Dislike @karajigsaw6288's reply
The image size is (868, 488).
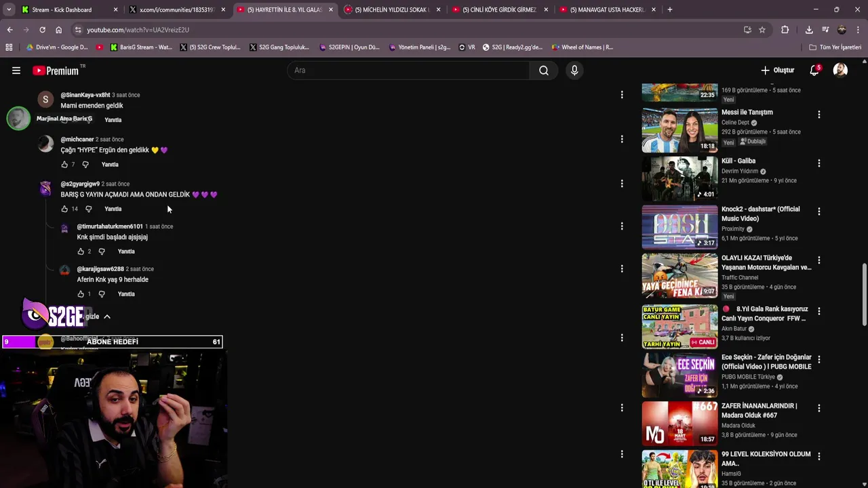[x=102, y=294]
